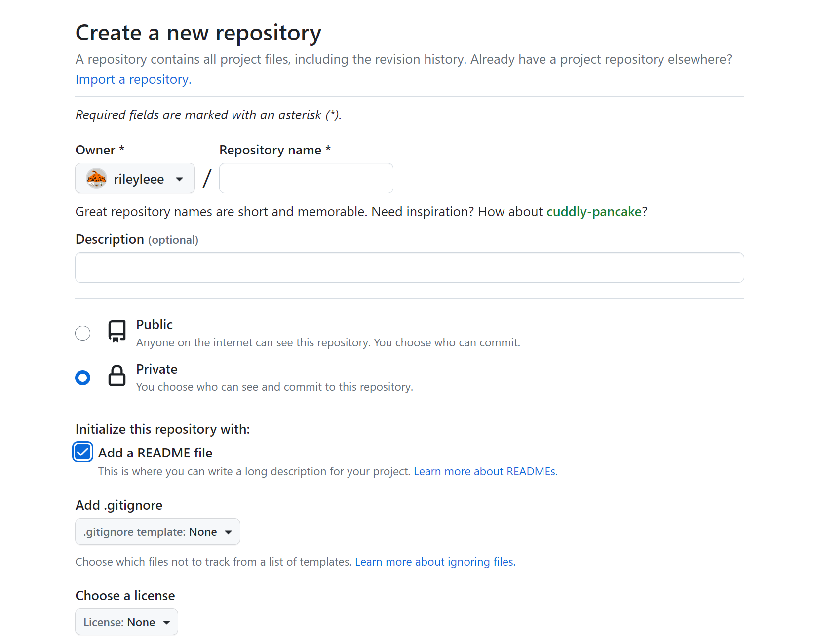Focus the Repository name input field
Viewport: 814px width, 644px height.
pos(306,178)
